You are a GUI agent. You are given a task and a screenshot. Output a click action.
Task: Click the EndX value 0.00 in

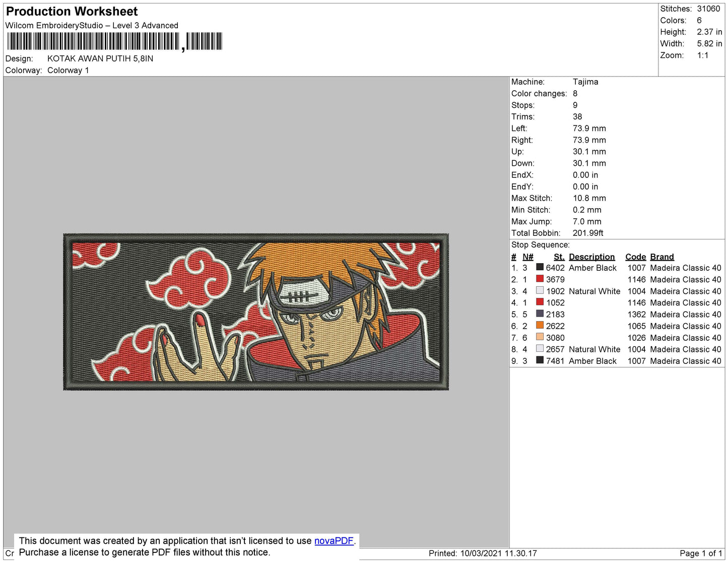[585, 175]
